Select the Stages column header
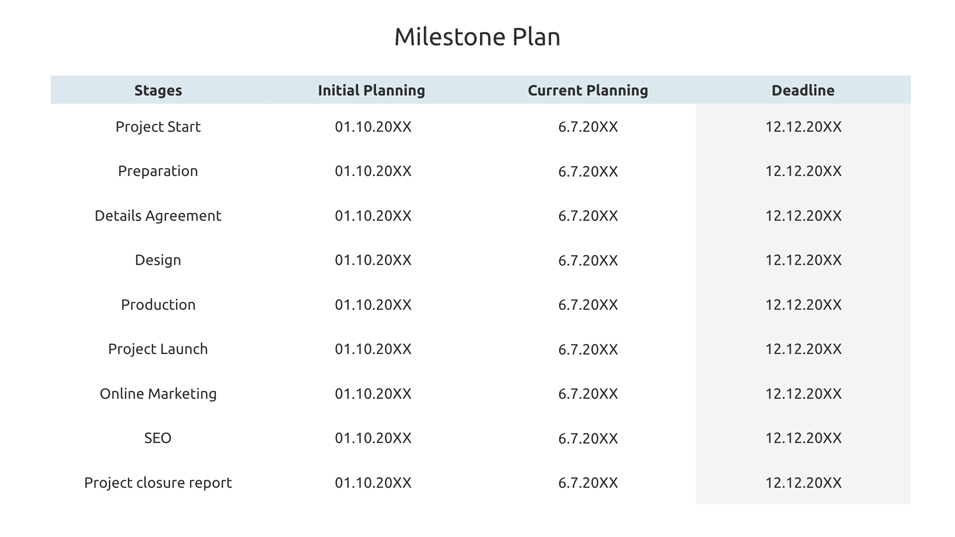Screen dimensions: 955x537 click(158, 90)
